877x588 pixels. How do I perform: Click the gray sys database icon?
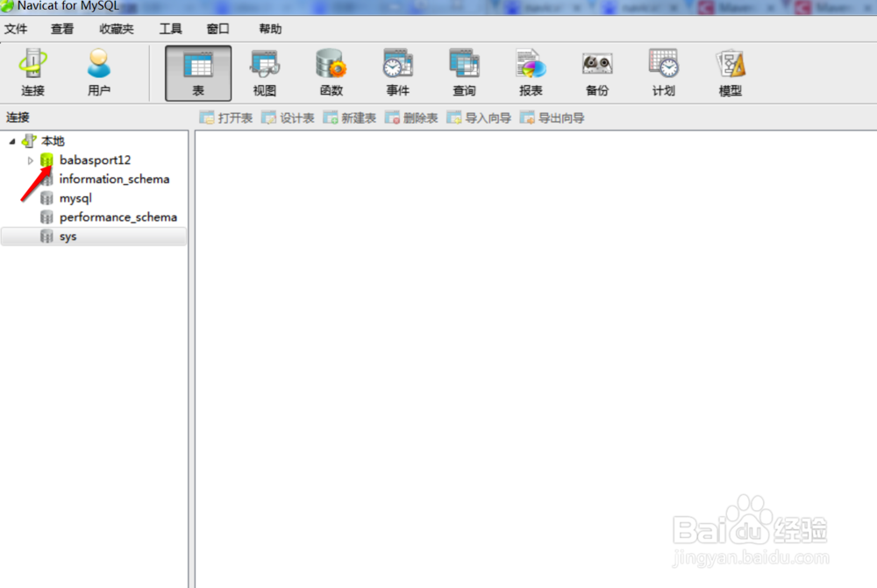coord(46,237)
